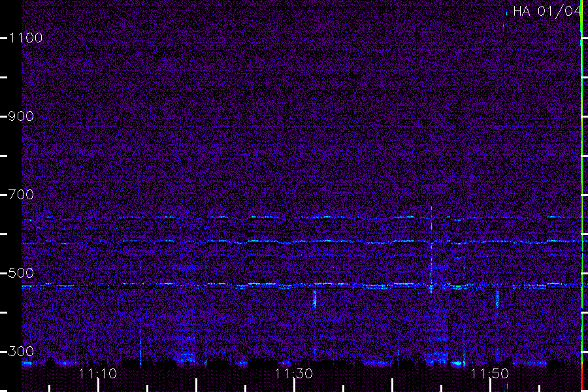Click the HA 01/04 label
The height and width of the screenshot is (392, 588).
pyautogui.click(x=547, y=11)
